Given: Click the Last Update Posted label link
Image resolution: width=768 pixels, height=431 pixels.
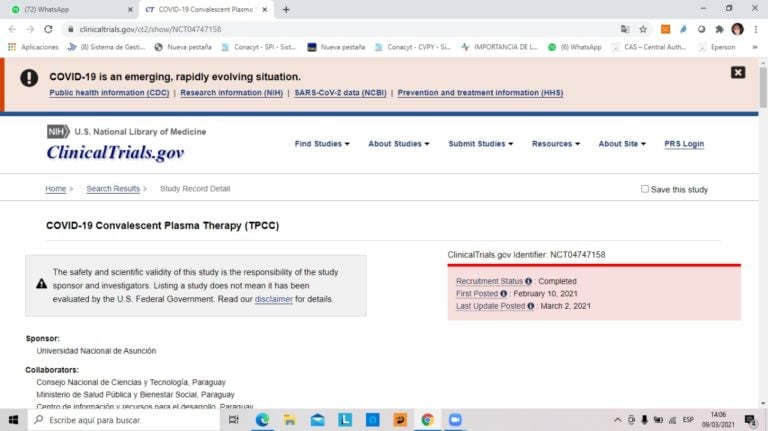Looking at the screenshot, I should (490, 306).
